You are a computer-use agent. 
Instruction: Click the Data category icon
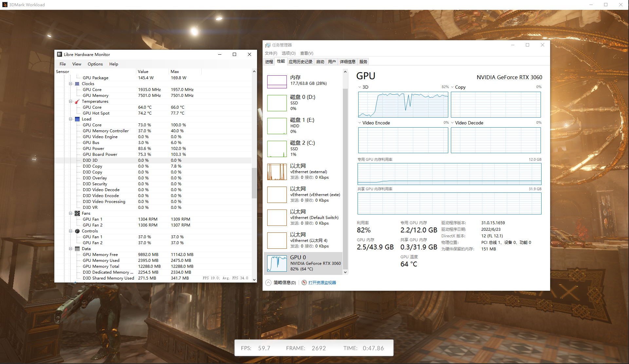[77, 249]
